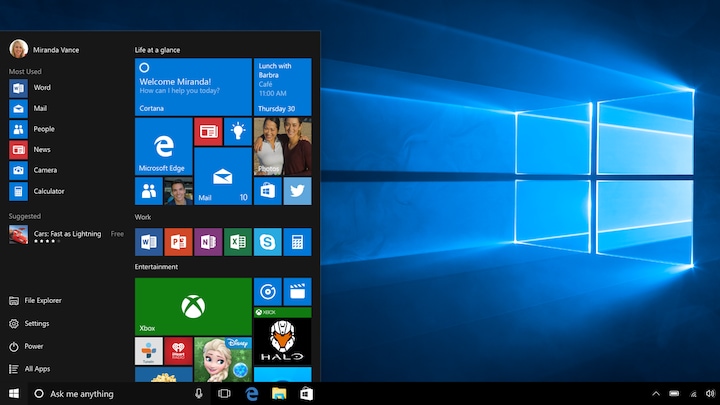This screenshot has height=405, width=720.
Task: Open the Power options
Action: click(26, 346)
